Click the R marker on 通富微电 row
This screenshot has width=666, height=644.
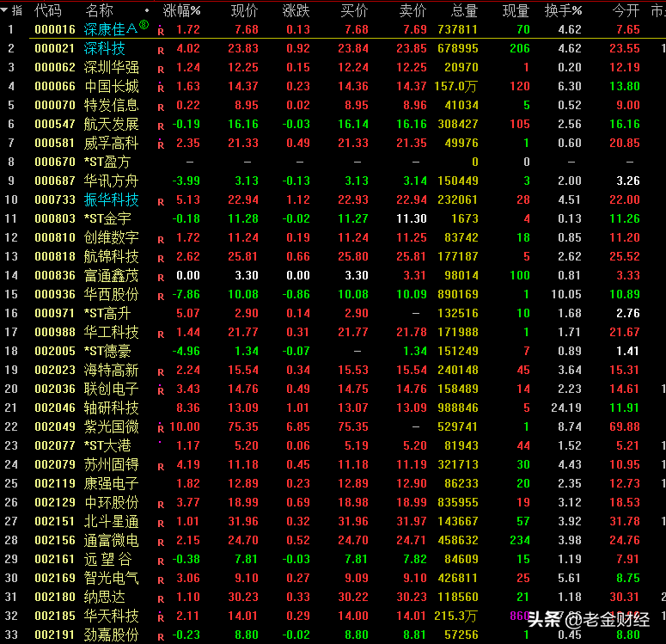(x=161, y=543)
